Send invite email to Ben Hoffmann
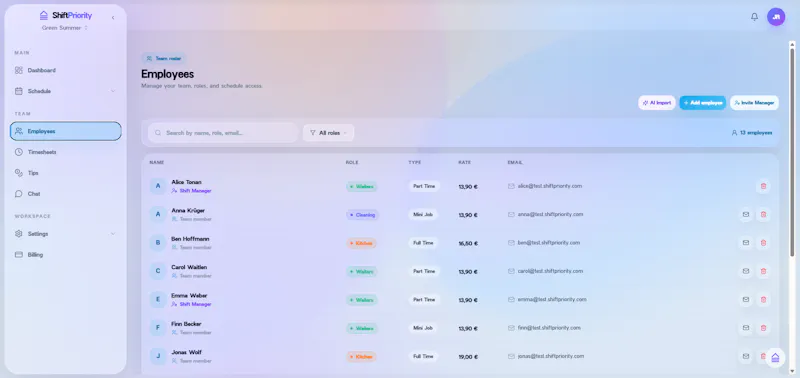 coord(746,243)
